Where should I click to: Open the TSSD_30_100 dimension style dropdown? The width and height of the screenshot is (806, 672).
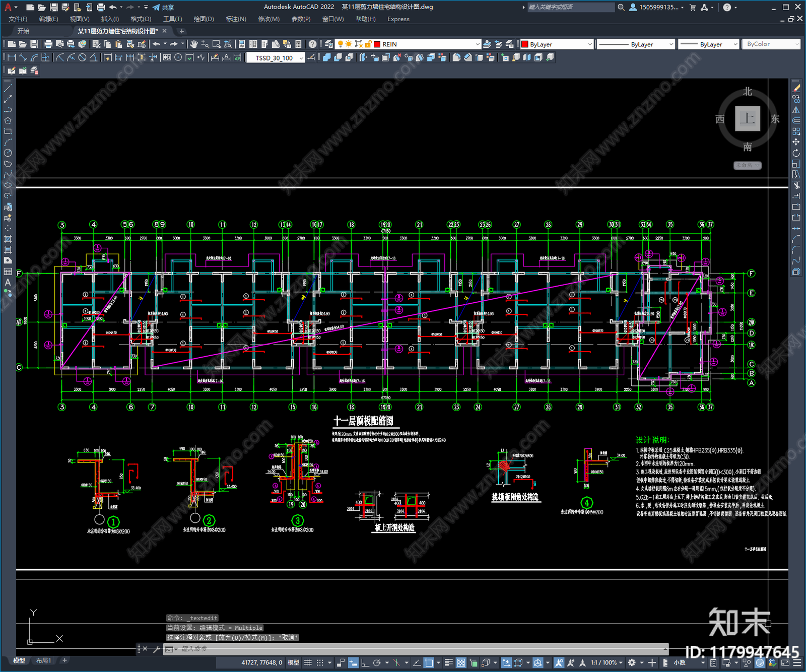click(301, 58)
